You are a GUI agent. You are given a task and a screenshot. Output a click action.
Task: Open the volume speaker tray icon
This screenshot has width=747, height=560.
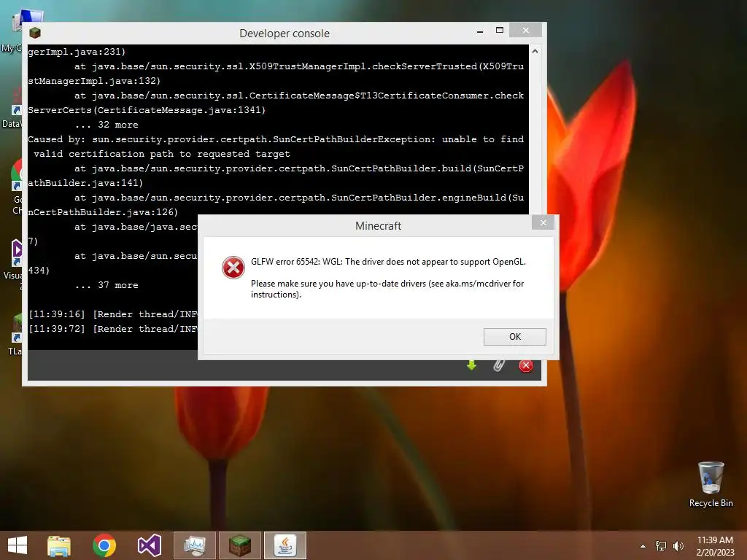pos(678,546)
